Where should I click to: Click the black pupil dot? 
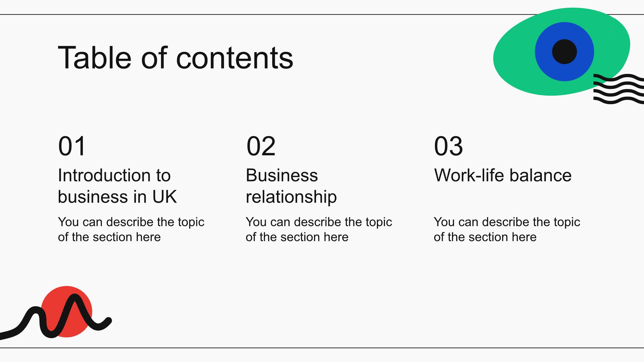(564, 52)
